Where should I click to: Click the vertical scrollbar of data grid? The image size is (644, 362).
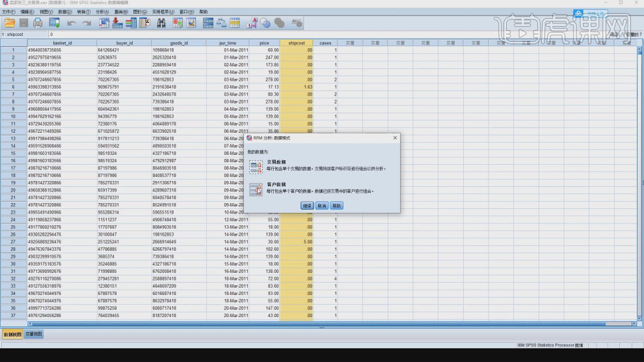click(639, 183)
